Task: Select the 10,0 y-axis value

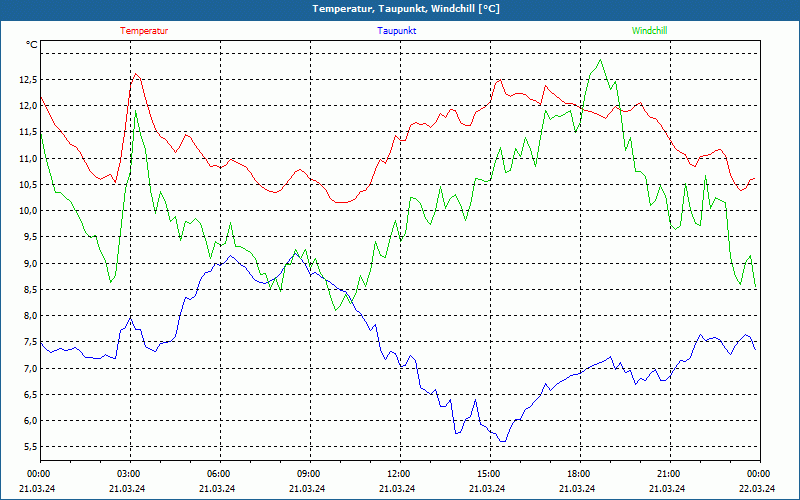Action: [29, 211]
